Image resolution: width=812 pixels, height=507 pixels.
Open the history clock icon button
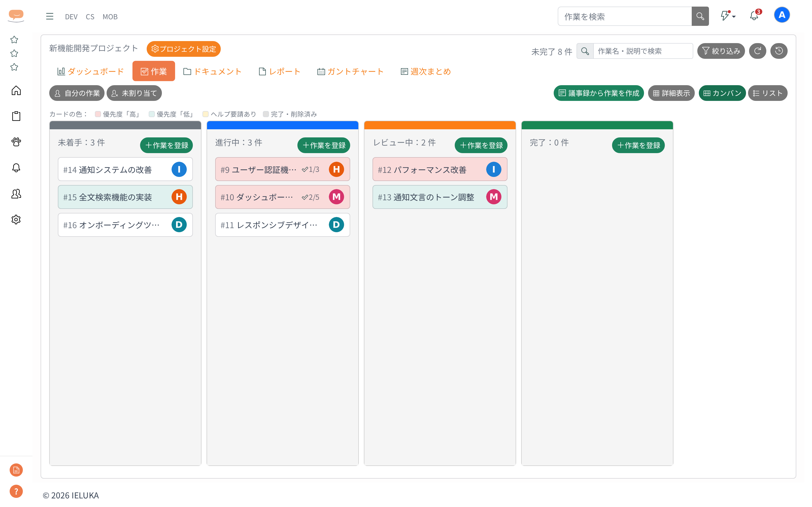(779, 51)
